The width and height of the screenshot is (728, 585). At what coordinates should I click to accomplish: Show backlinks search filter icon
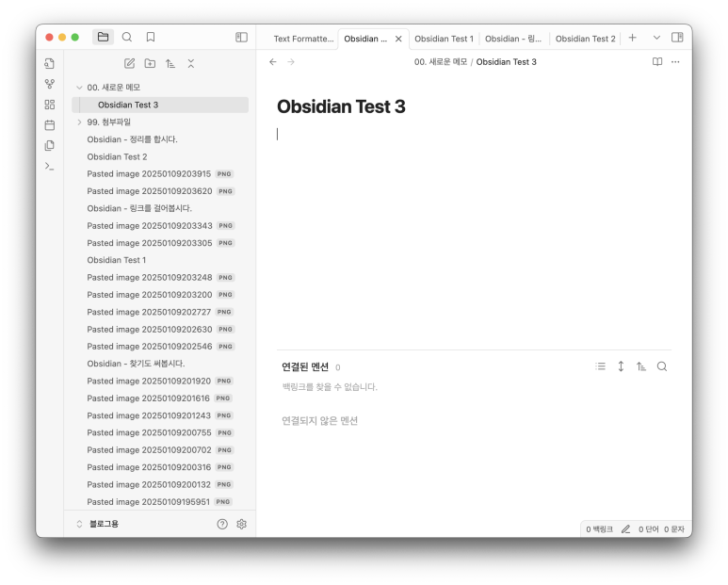[x=662, y=366]
